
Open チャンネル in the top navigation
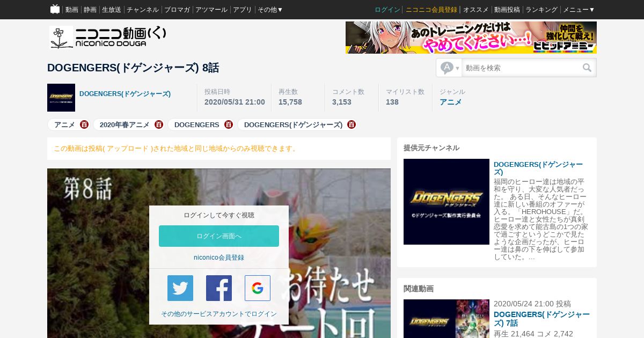pyautogui.click(x=143, y=10)
